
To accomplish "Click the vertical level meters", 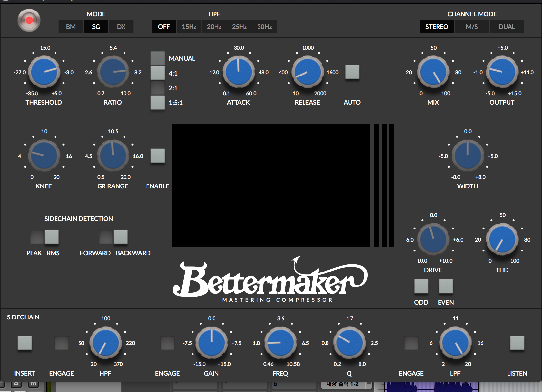I will click(x=384, y=185).
